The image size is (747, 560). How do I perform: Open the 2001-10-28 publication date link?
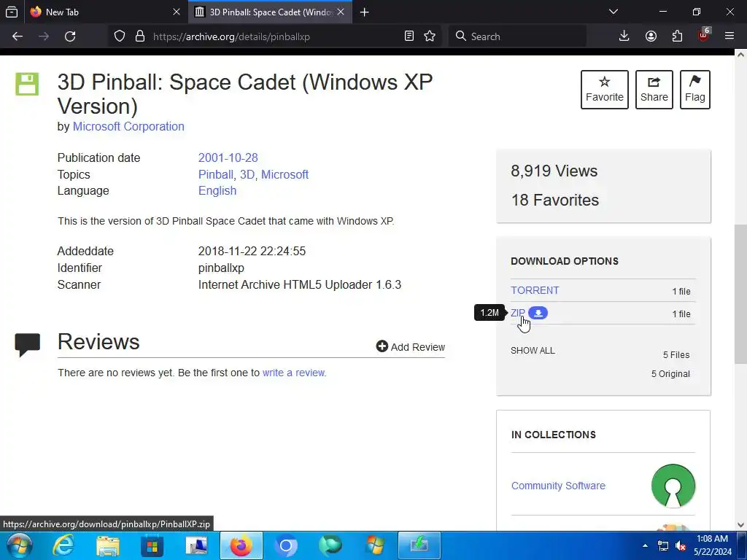click(x=228, y=157)
